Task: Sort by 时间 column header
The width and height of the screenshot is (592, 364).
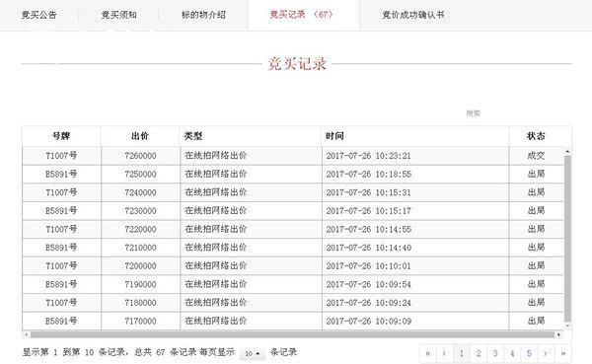Action: (x=415, y=136)
